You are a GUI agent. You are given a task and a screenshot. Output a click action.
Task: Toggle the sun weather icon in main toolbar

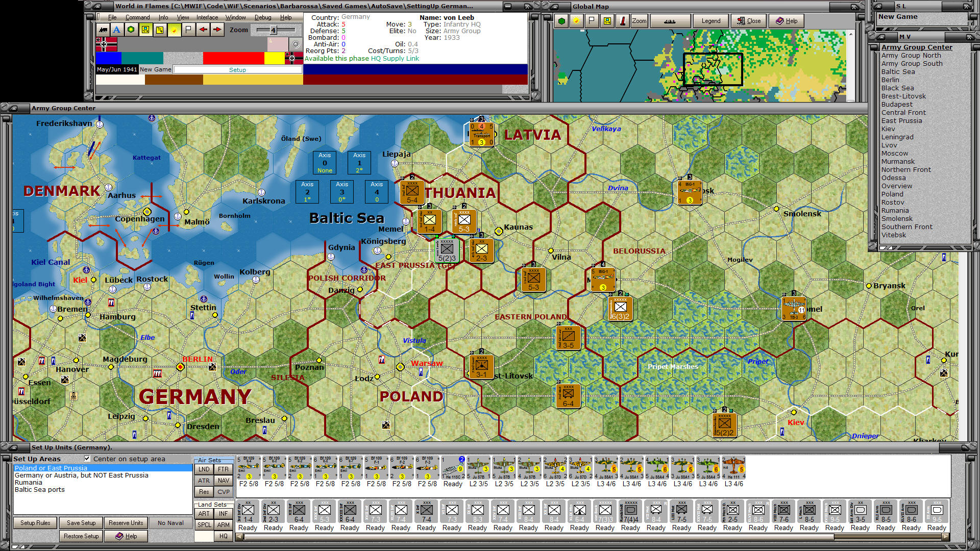pyautogui.click(x=174, y=30)
